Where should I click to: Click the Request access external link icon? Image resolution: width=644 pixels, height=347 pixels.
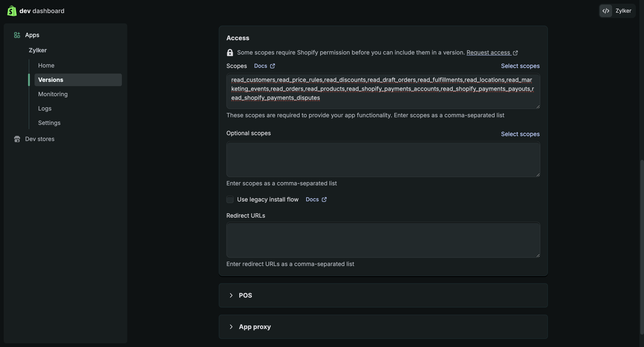(515, 53)
